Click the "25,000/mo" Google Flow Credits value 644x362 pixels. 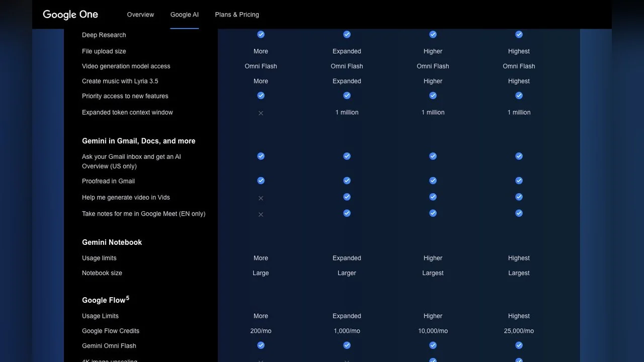[x=519, y=331]
